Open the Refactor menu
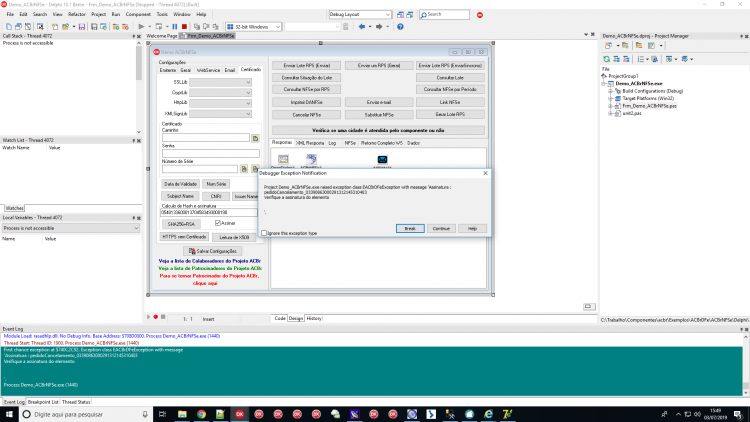Screen dimensions: 750x422 [x=77, y=14]
